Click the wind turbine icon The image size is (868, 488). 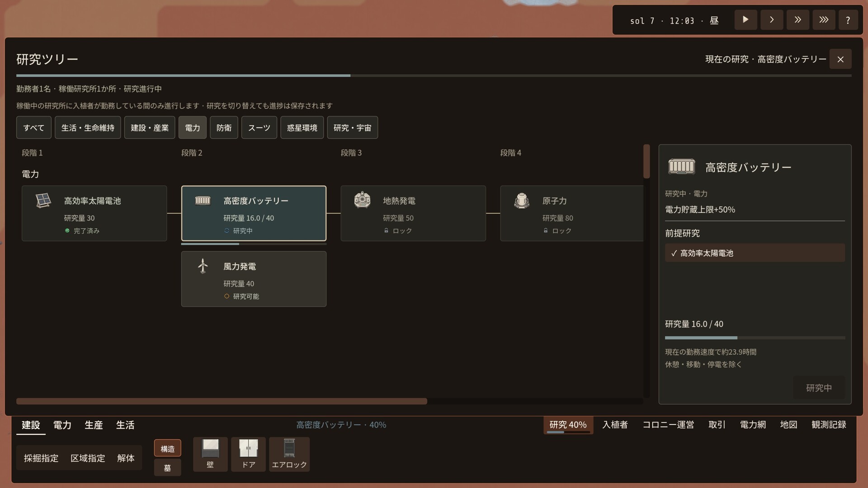coord(203,266)
